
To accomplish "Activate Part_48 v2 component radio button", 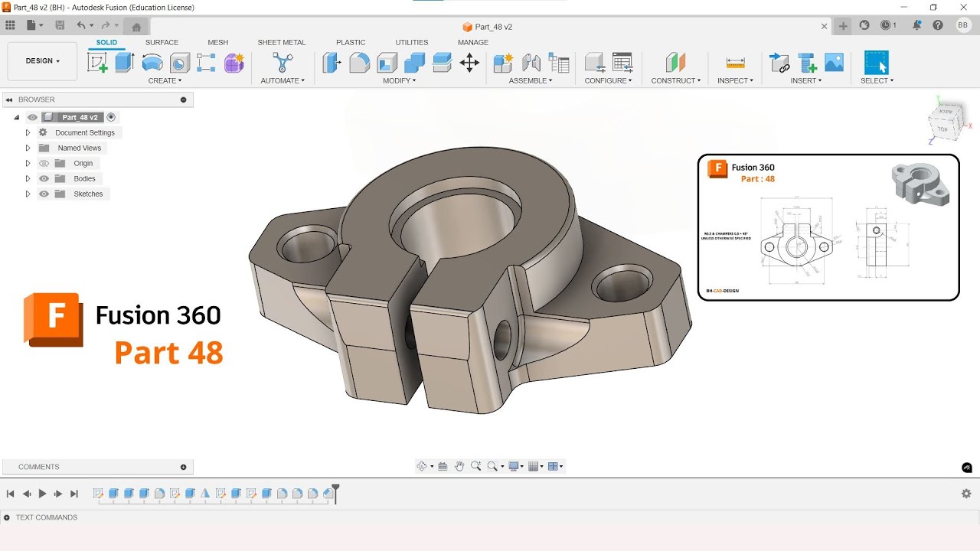I will tap(111, 117).
